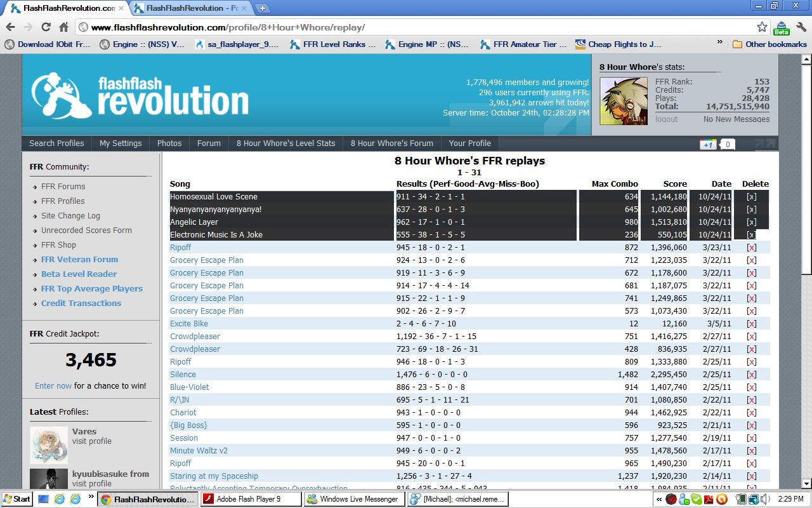Click the page scrollbar up arrow
The width and height of the screenshot is (812, 508).
[806, 60]
